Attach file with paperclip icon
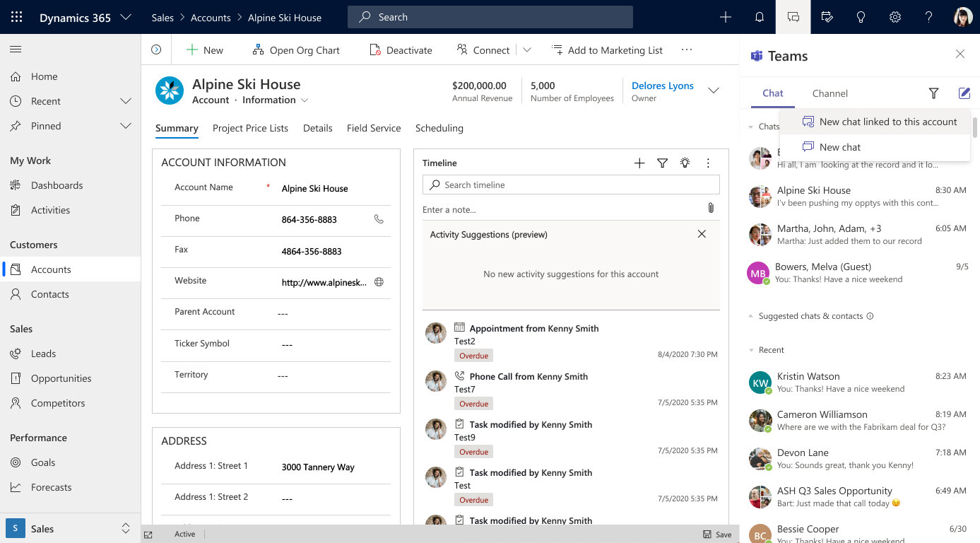Screen dimensions: 980x543 pos(711,208)
